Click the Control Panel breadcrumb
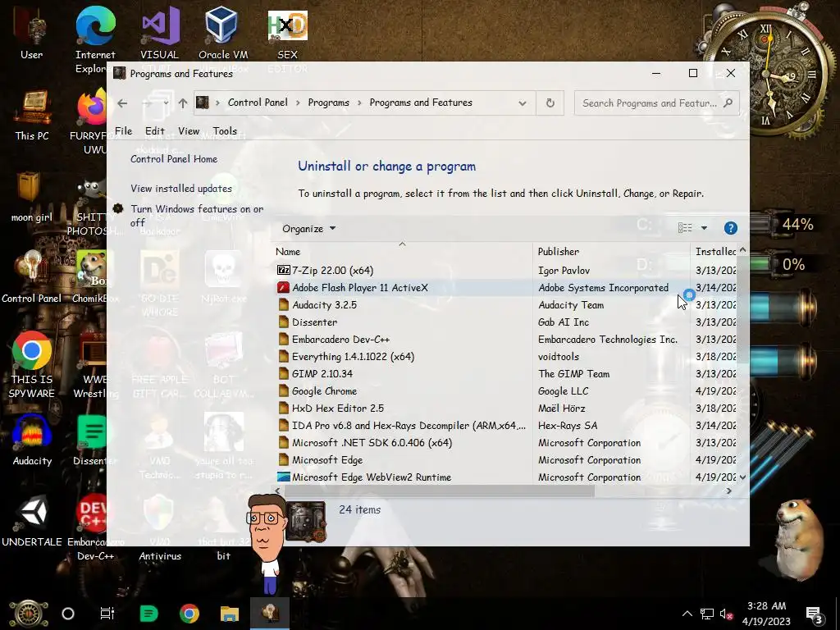Image resolution: width=840 pixels, height=630 pixels. (x=258, y=103)
